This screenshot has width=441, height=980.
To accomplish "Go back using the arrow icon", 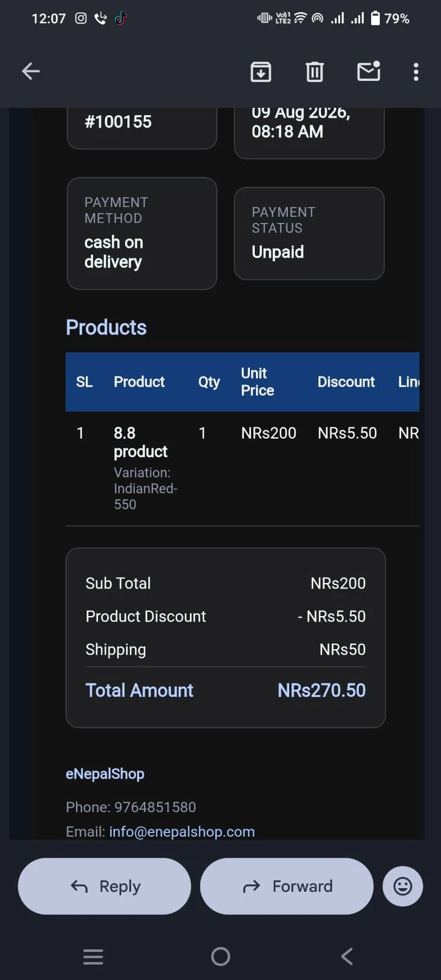I will tap(31, 72).
